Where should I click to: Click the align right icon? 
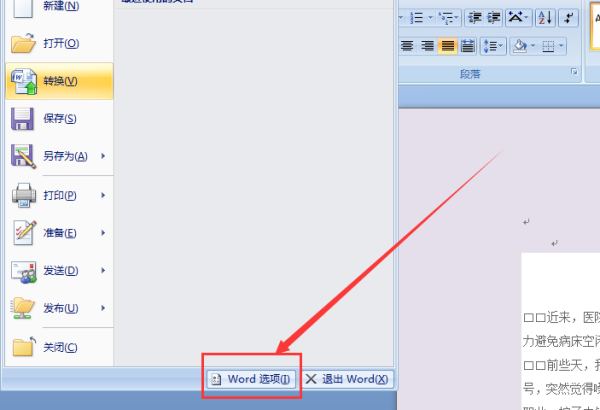[x=427, y=46]
